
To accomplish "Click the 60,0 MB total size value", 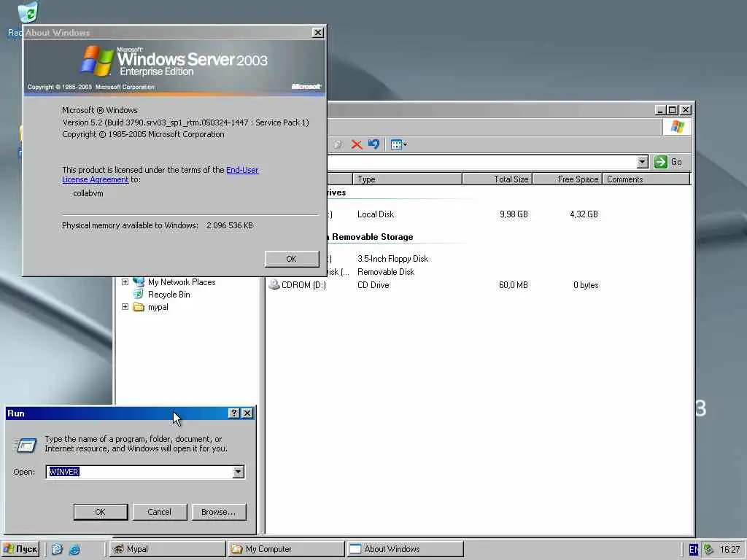I will (514, 285).
